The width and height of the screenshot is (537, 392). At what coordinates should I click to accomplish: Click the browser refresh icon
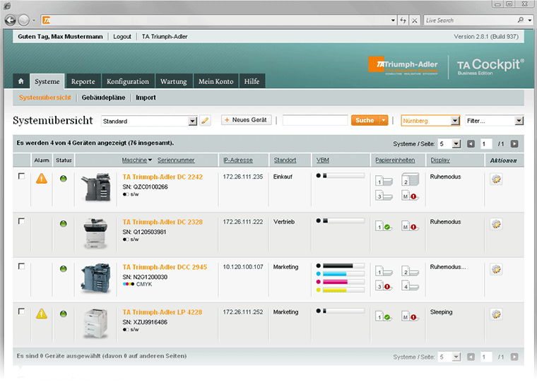point(403,20)
